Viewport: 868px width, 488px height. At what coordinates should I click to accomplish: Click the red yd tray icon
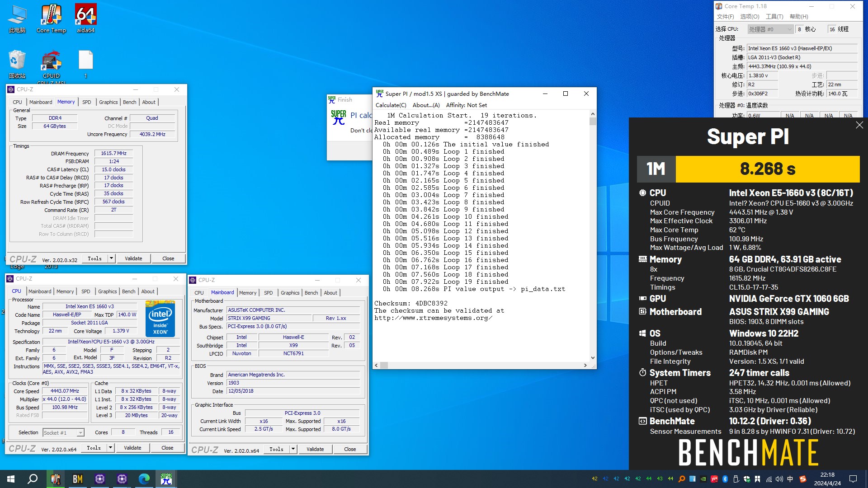pos(714,479)
